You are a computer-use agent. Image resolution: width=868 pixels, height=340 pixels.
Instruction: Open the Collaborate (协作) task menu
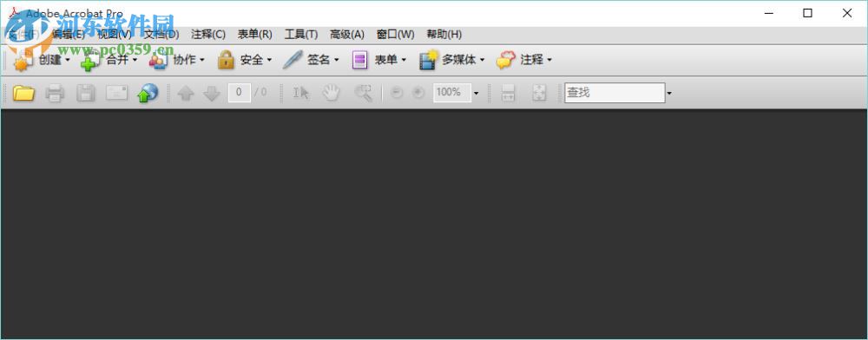pos(176,60)
